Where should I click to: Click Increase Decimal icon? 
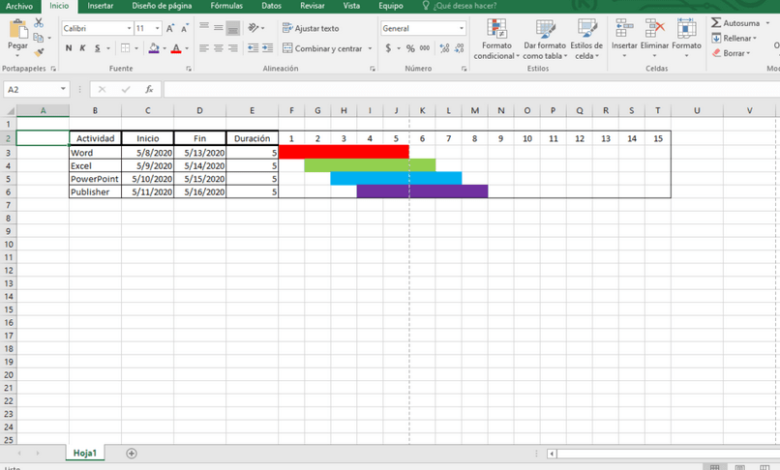pos(445,48)
